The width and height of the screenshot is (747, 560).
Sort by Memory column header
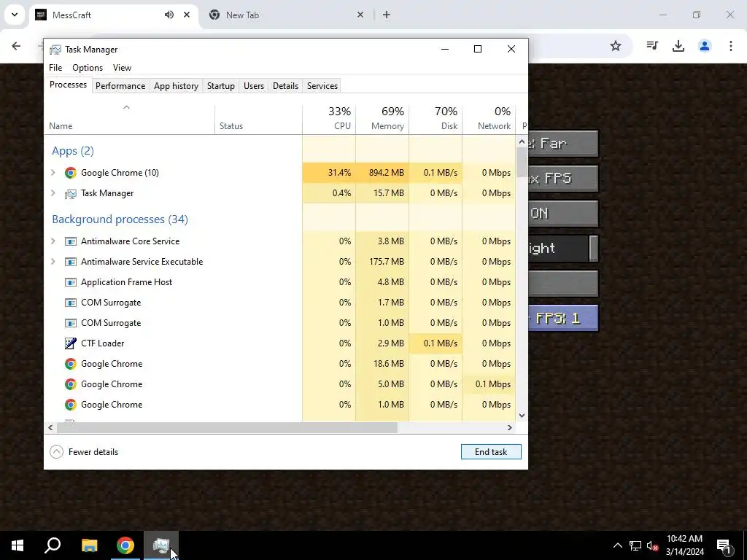pos(382,118)
